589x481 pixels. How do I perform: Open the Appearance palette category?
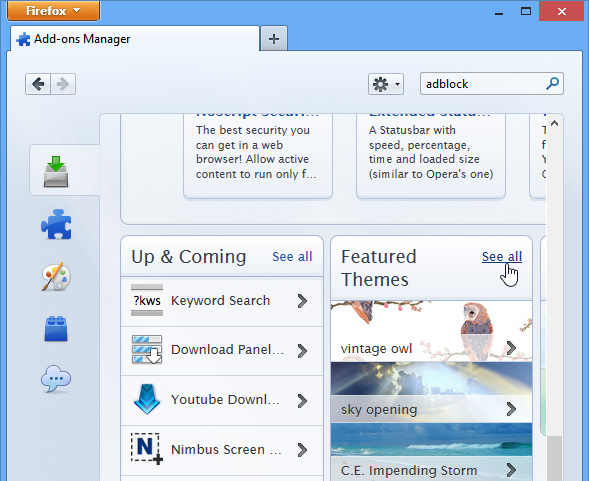pyautogui.click(x=56, y=277)
